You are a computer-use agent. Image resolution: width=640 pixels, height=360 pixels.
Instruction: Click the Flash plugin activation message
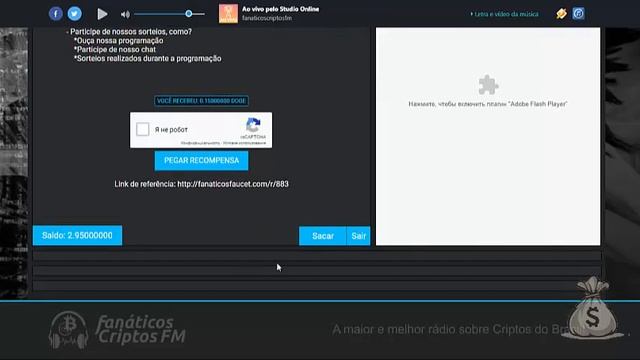488,104
